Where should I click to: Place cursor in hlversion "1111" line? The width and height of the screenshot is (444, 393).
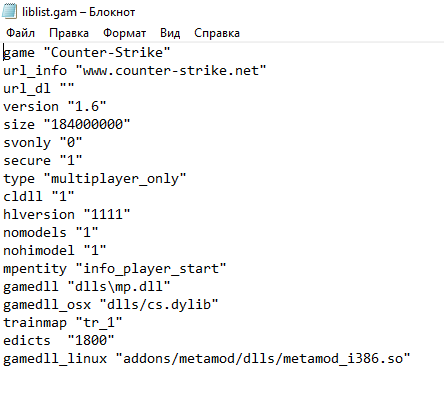click(x=67, y=215)
